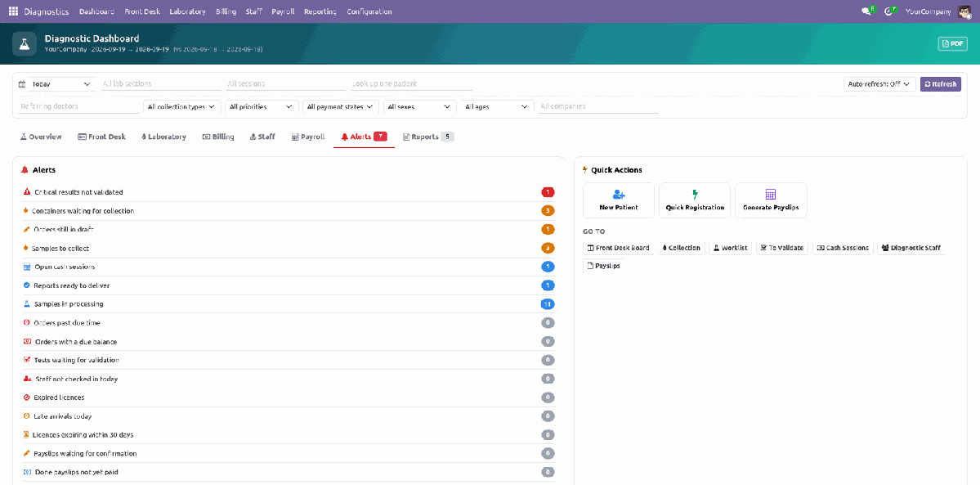Image resolution: width=980 pixels, height=485 pixels.
Task: Click the New Patient add-user icon
Action: 619,195
